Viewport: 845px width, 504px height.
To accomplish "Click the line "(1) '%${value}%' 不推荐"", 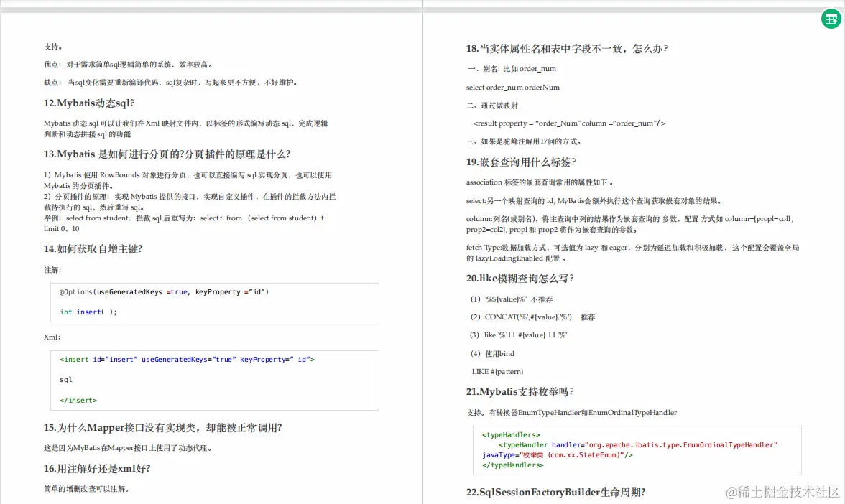I will coord(512,299).
